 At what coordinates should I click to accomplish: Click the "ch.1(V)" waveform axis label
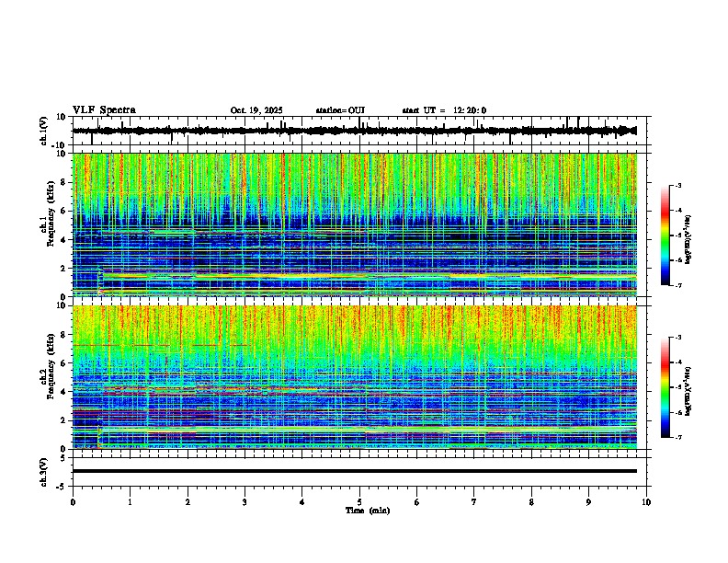(x=44, y=131)
